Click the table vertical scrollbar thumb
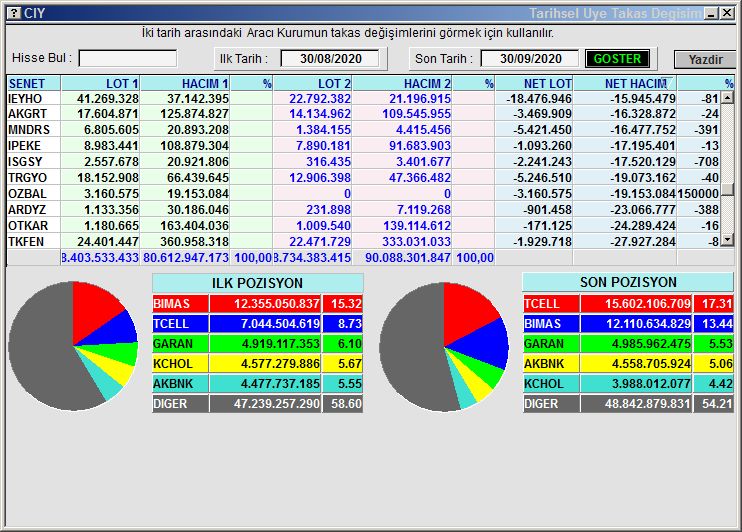 coord(727,188)
